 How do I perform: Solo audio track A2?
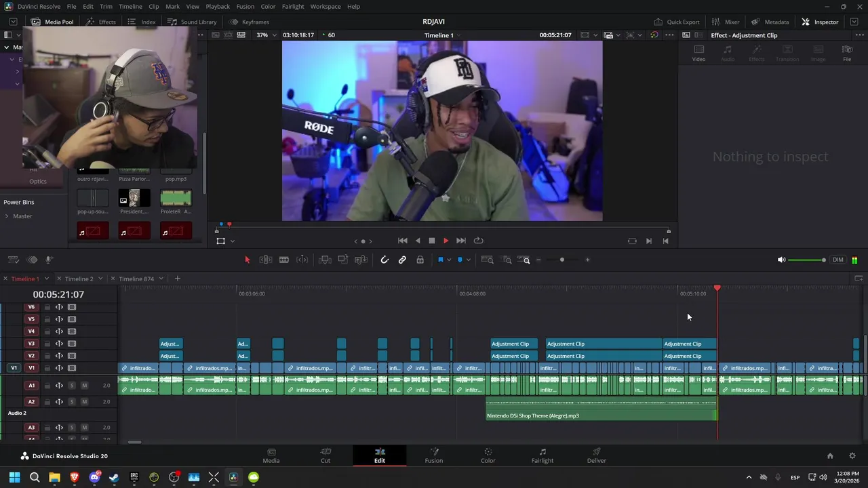click(71, 402)
